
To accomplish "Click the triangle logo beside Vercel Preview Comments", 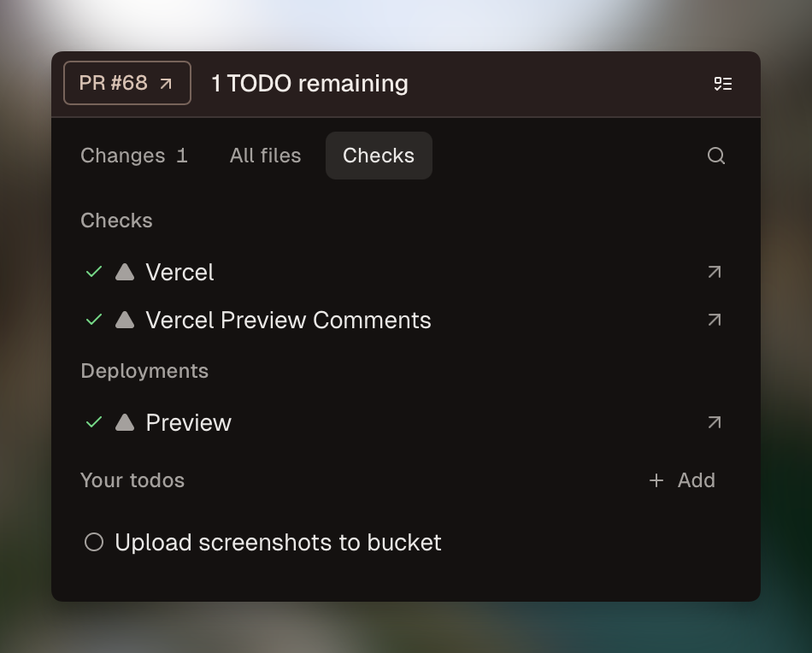I will [x=124, y=320].
